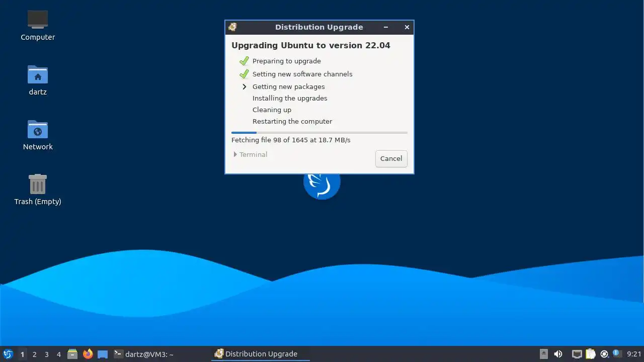The width and height of the screenshot is (644, 362).
Task: Click the 'Getting new packages' step
Action: pos(288,86)
